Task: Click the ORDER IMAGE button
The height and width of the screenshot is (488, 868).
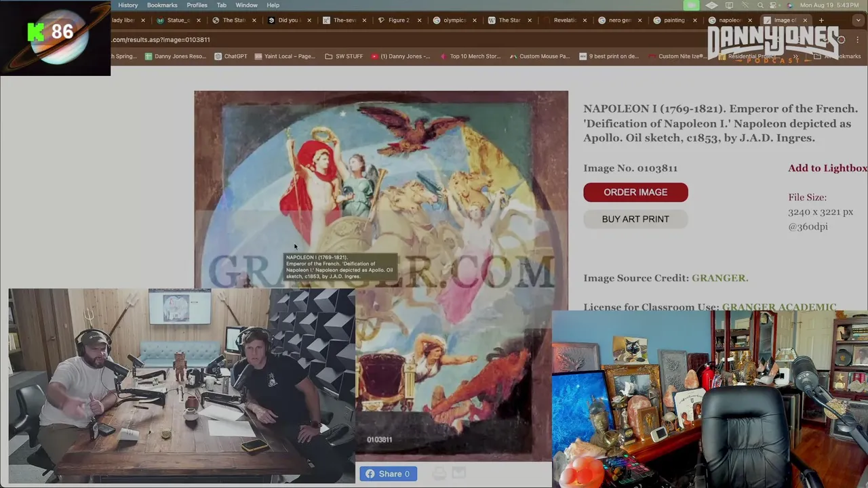Action: click(x=635, y=192)
